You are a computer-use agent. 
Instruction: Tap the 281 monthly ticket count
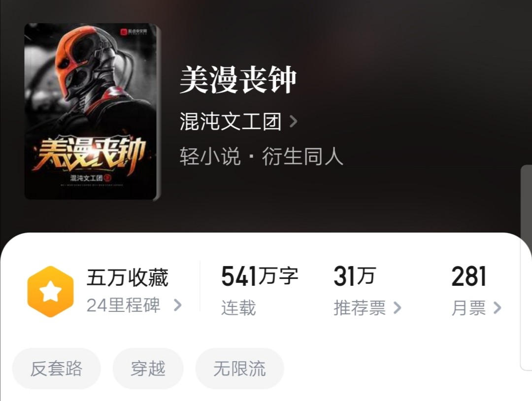468,276
